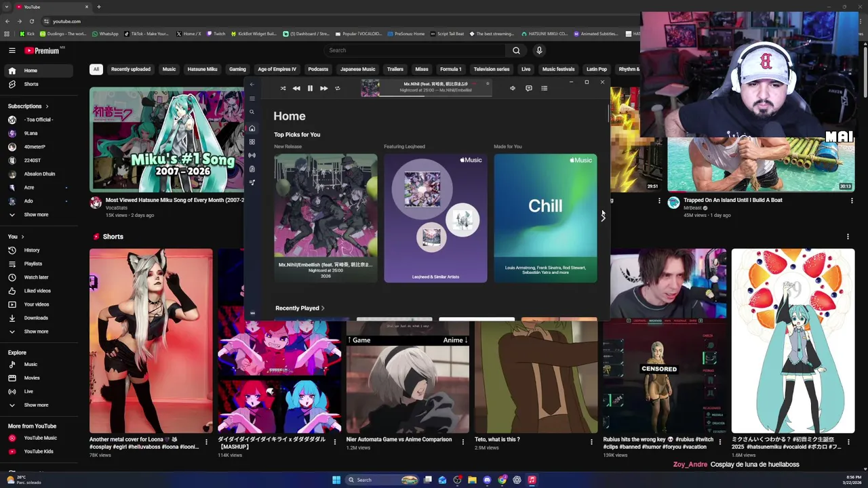Show more under Downloads in sidebar

pyautogui.click(x=39, y=331)
